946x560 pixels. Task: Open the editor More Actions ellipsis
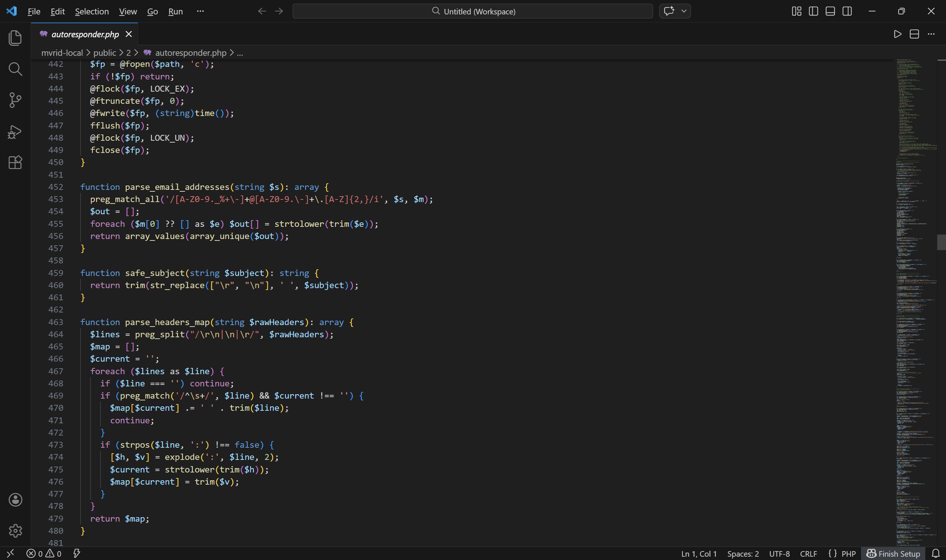(931, 34)
